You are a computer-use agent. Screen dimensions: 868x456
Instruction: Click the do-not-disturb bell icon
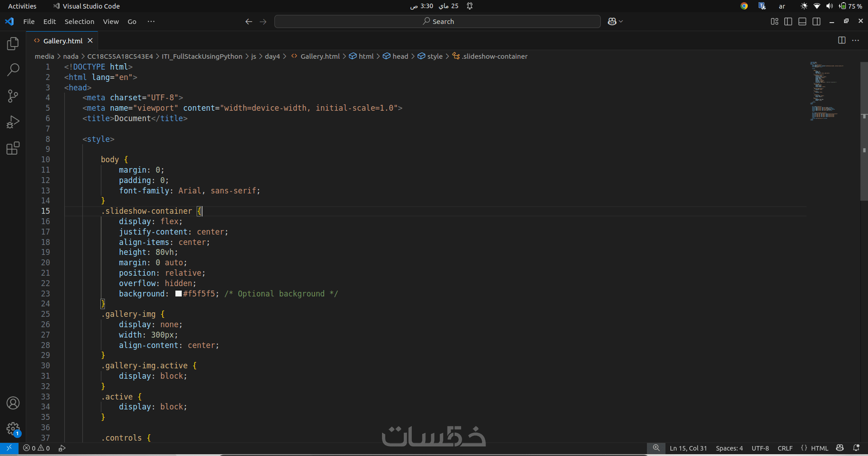470,6
